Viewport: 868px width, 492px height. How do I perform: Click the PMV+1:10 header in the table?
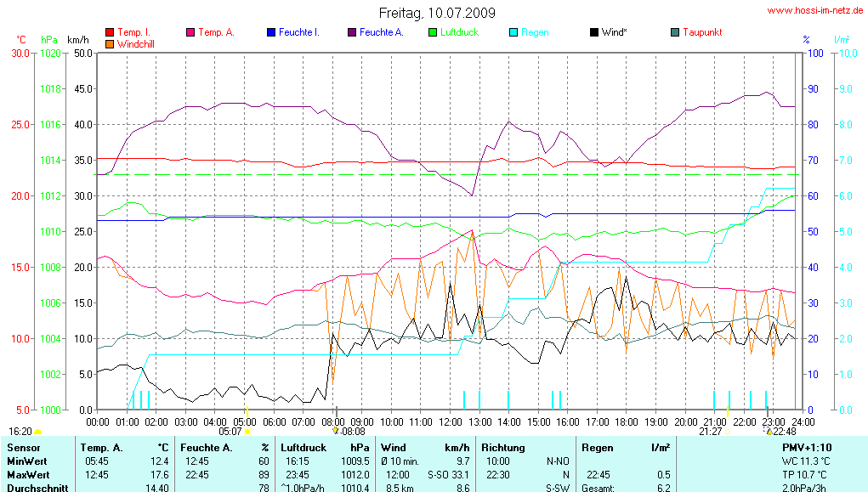point(808,447)
